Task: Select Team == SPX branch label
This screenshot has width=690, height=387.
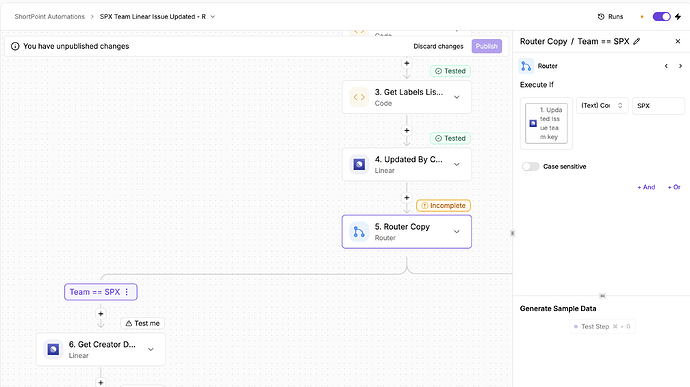Action: click(x=95, y=292)
